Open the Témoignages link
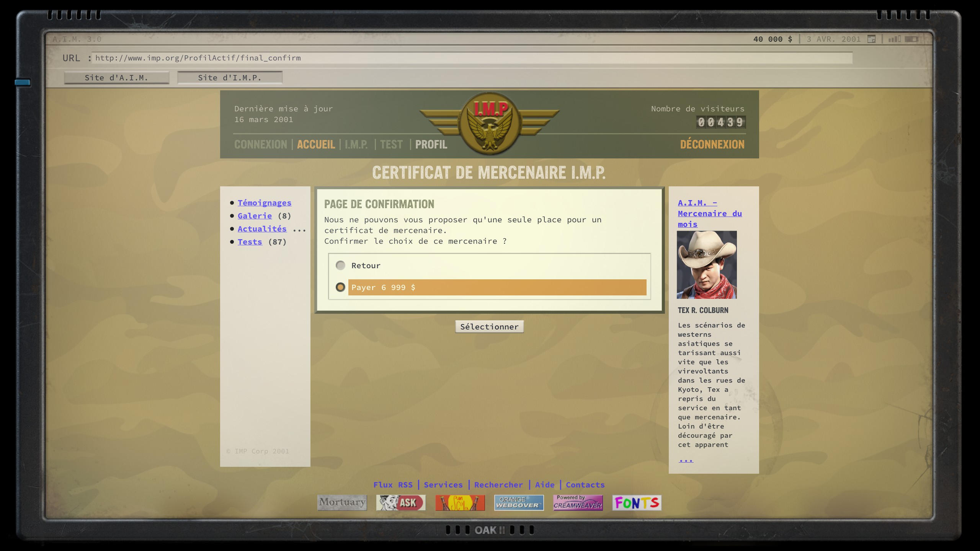Image resolution: width=980 pixels, height=551 pixels. (265, 203)
